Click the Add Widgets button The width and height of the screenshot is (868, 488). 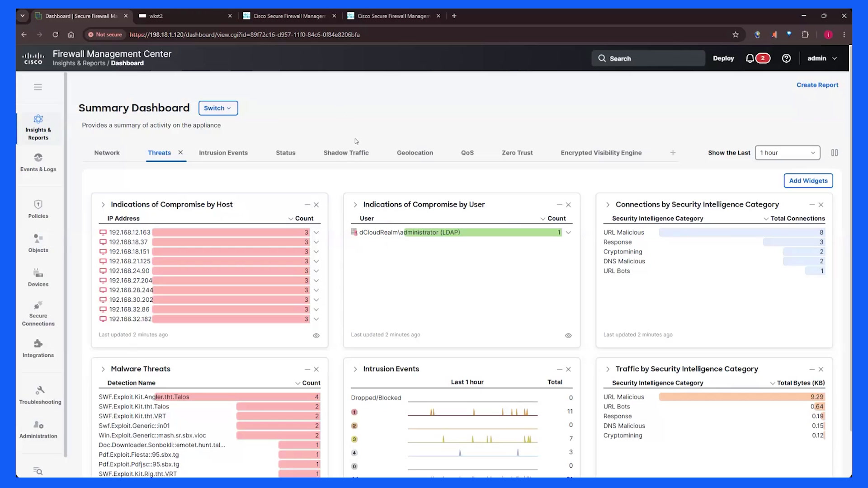[x=808, y=181]
